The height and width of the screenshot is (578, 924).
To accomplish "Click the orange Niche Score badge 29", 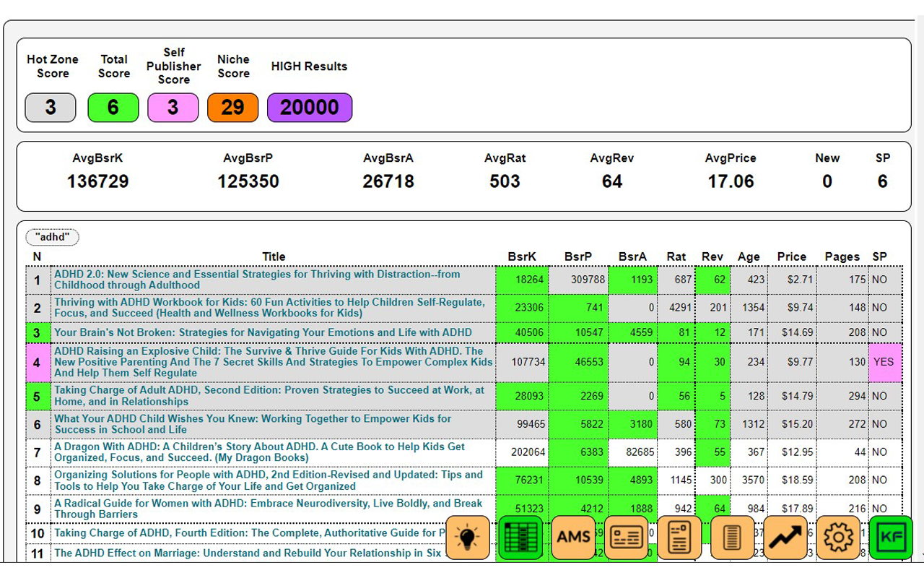I will pos(232,108).
